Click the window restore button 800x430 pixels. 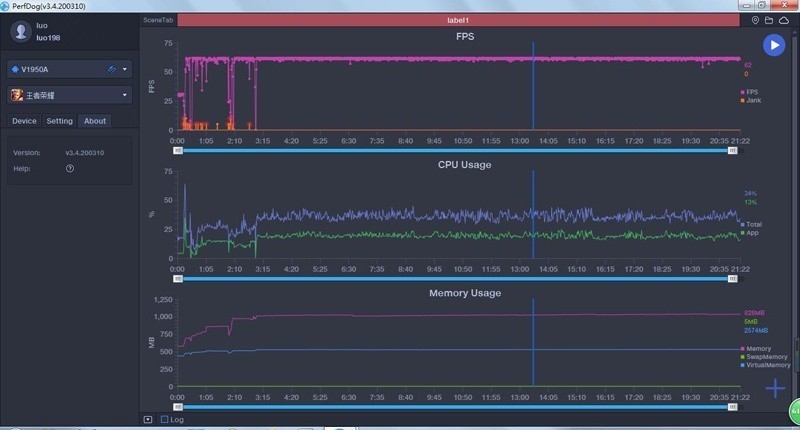pos(761,5)
